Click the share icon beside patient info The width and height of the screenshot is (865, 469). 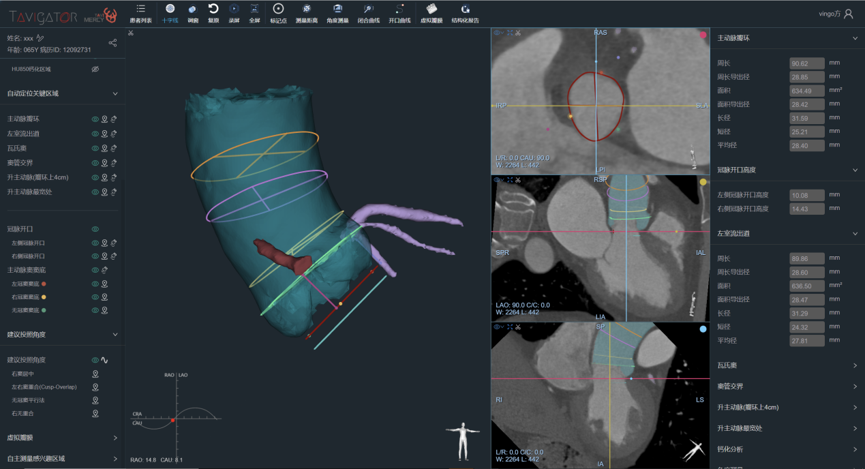point(112,43)
